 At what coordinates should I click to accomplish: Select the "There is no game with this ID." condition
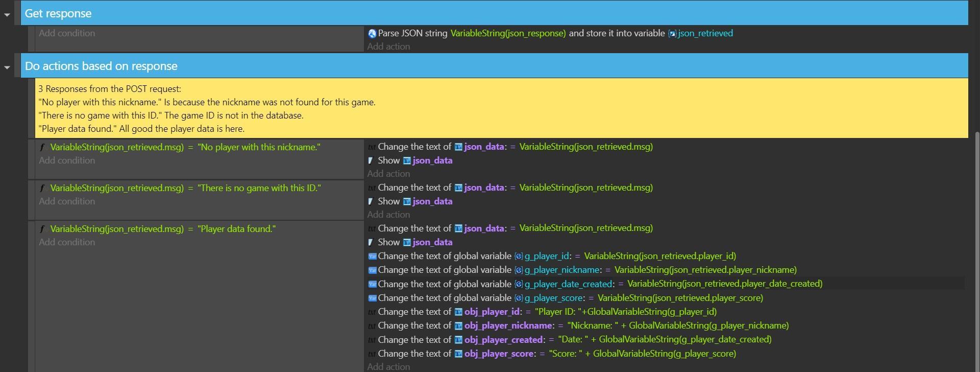pyautogui.click(x=185, y=188)
